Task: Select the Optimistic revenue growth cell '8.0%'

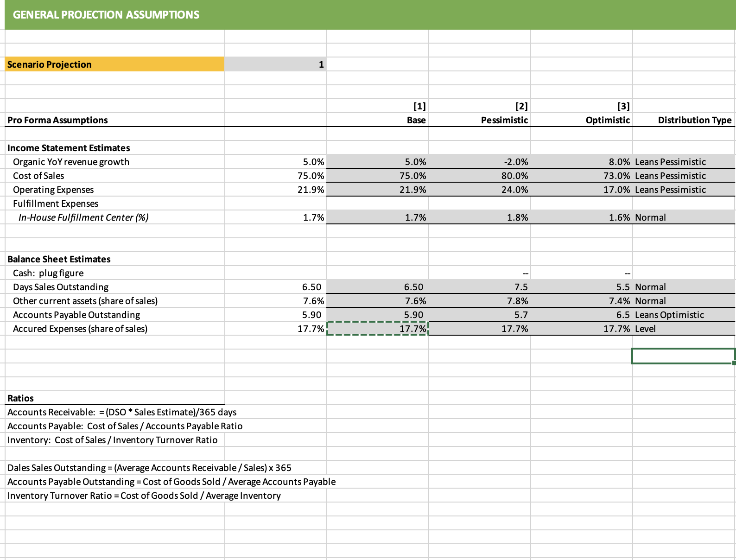Action: 582,162
